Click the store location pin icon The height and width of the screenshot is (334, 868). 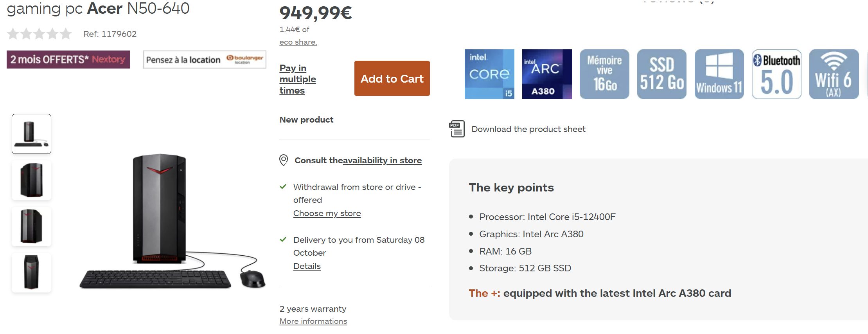click(284, 160)
